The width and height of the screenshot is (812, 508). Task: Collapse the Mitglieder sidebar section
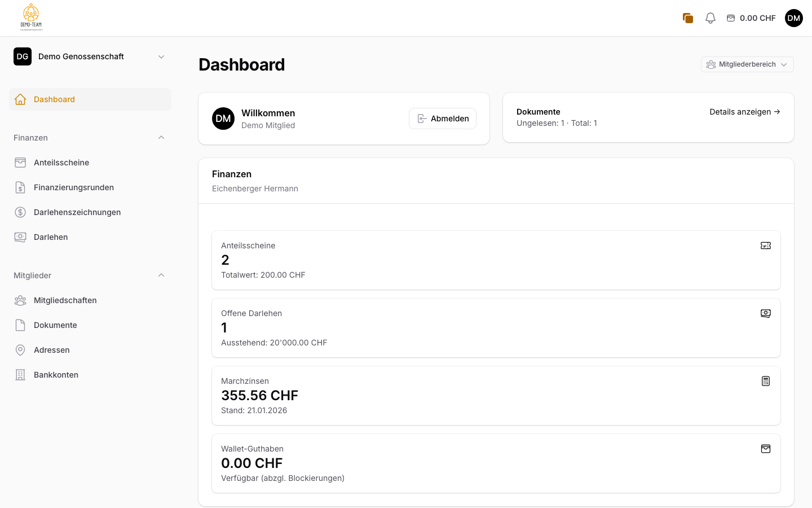click(161, 275)
